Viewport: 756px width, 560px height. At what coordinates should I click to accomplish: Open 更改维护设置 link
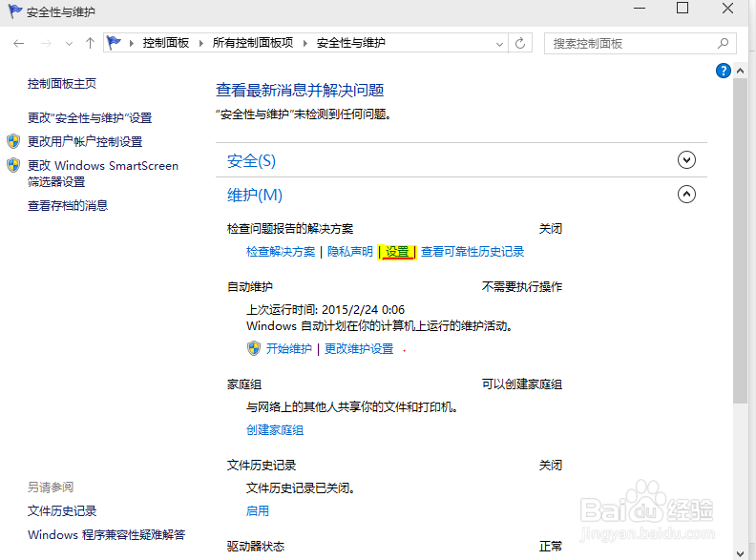pos(359,349)
